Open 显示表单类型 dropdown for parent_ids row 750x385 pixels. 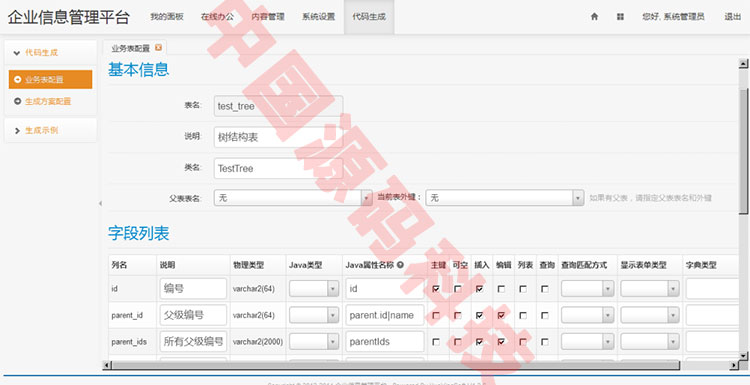pyautogui.click(x=650, y=341)
